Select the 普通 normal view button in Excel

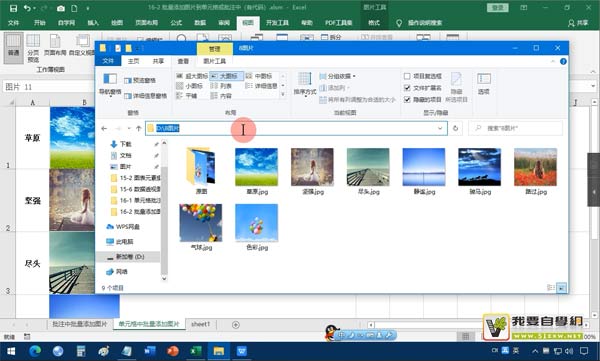tap(13, 47)
